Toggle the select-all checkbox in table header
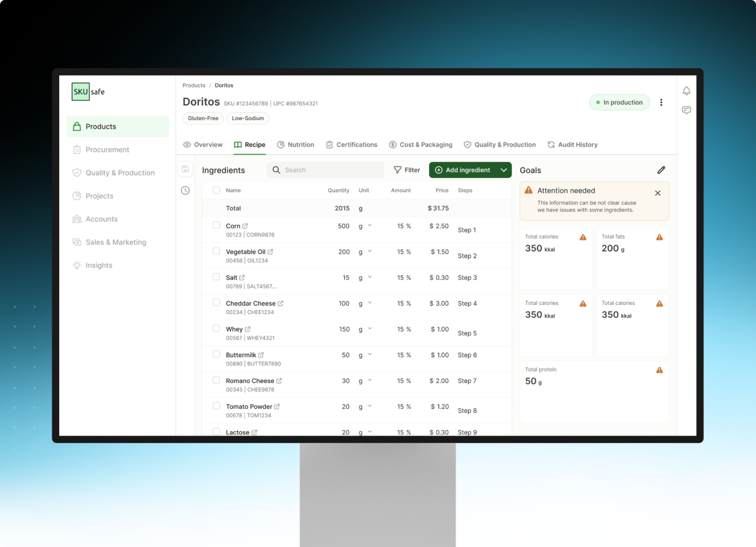 click(x=216, y=190)
